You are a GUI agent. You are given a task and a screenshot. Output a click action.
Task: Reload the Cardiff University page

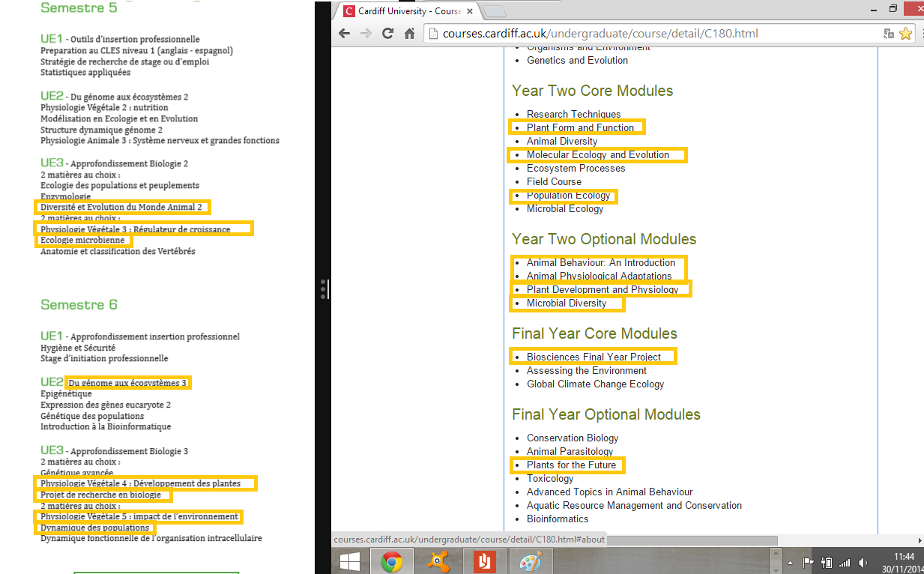tap(387, 34)
